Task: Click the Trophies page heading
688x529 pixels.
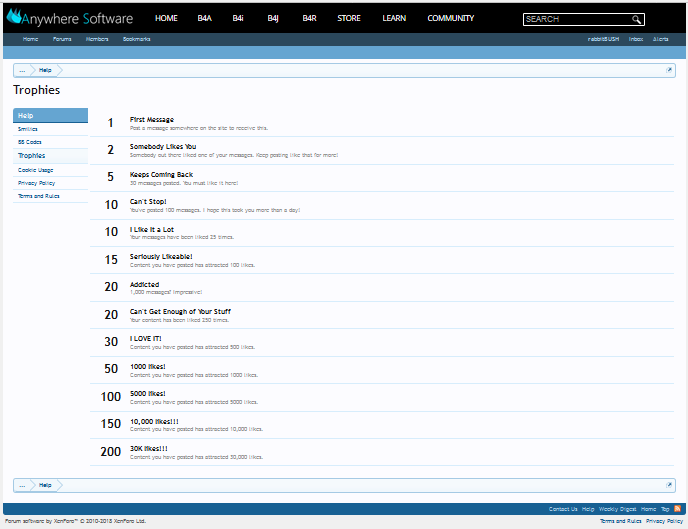Action: click(36, 90)
